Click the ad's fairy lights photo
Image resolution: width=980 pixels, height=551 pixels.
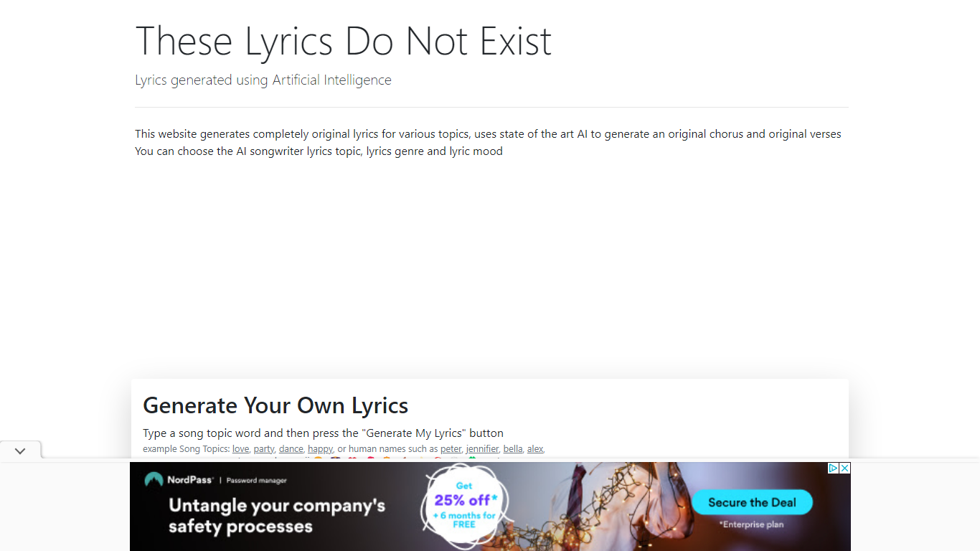(x=617, y=505)
